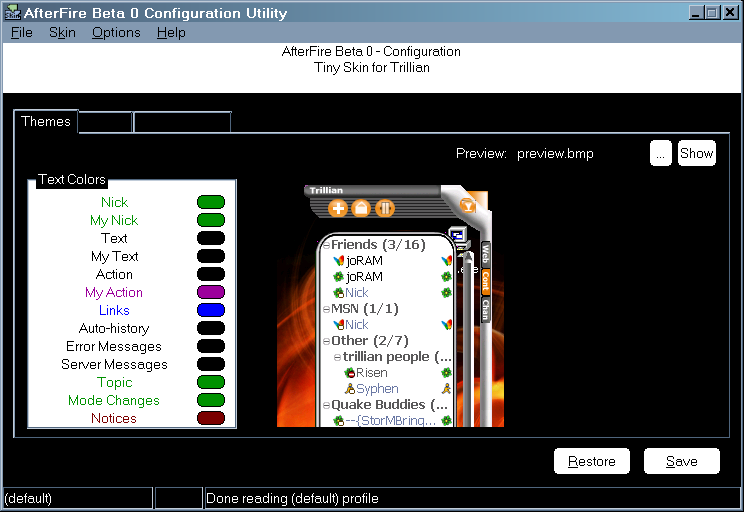Open the Skin menu

[x=62, y=33]
